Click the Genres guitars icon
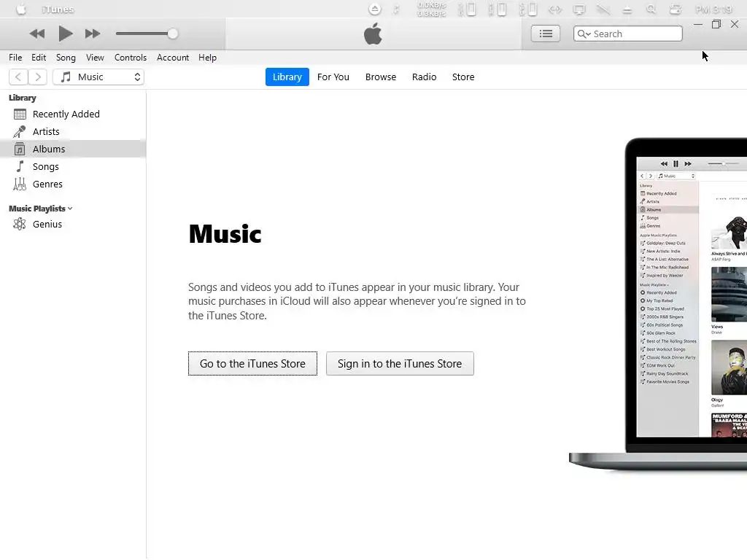The height and width of the screenshot is (560, 747). [x=20, y=184]
